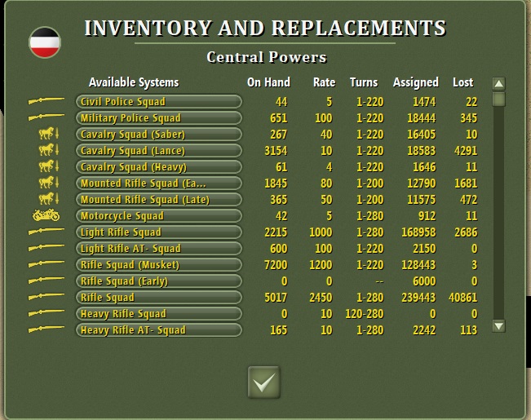
Task: Click Turns value 120-280 for Heavy Rifle Squad
Action: click(x=365, y=314)
